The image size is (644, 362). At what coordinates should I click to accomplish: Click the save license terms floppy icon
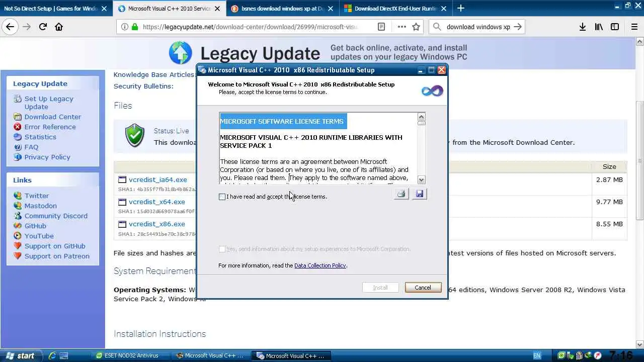click(420, 194)
